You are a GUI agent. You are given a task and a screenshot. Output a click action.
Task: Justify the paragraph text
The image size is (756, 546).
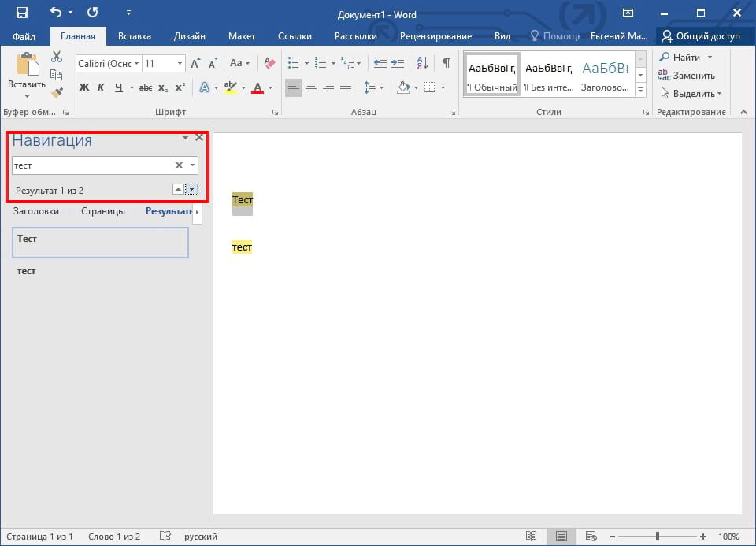[x=346, y=87]
